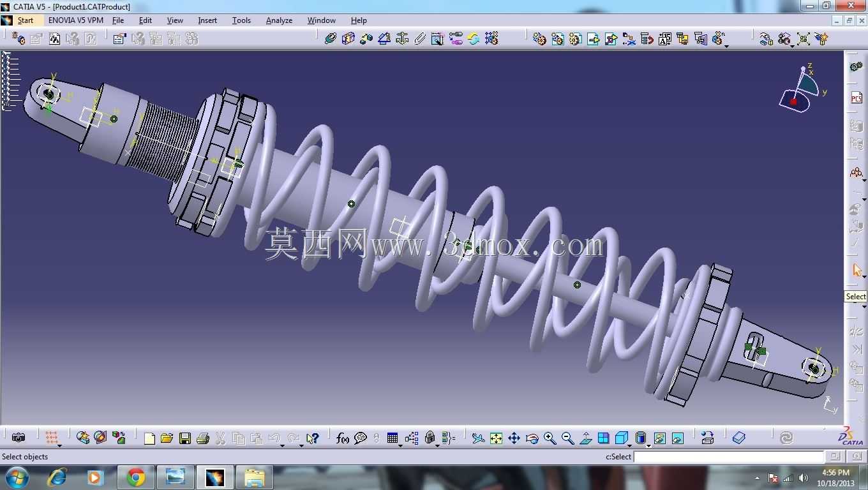868x490 pixels.
Task: Click the Fast Multi Instantiation icon
Action: pyautogui.click(x=718, y=39)
